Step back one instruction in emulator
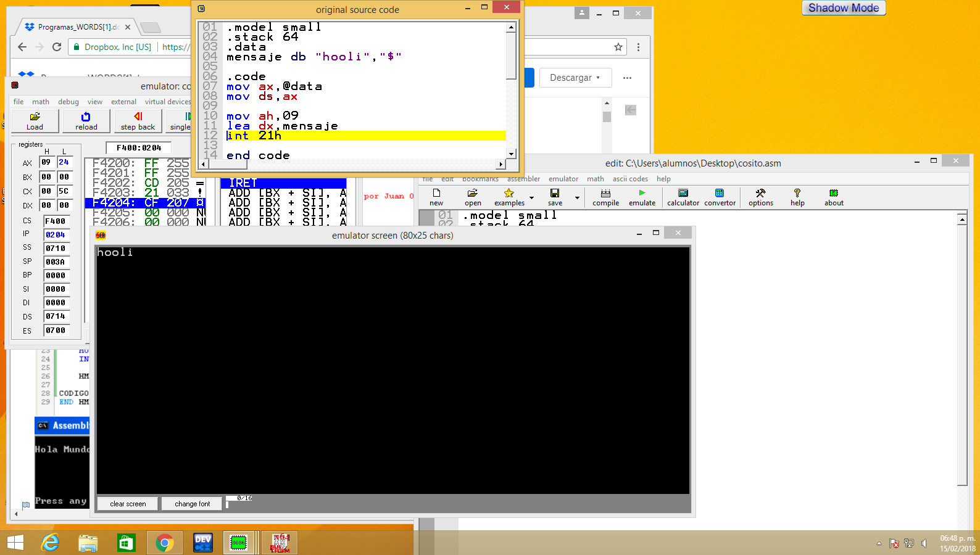This screenshot has width=980, height=555. pyautogui.click(x=138, y=121)
